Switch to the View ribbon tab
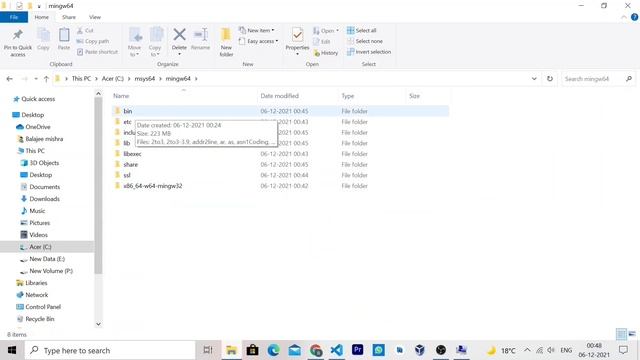Screen dimensions: 640x360 click(95, 17)
